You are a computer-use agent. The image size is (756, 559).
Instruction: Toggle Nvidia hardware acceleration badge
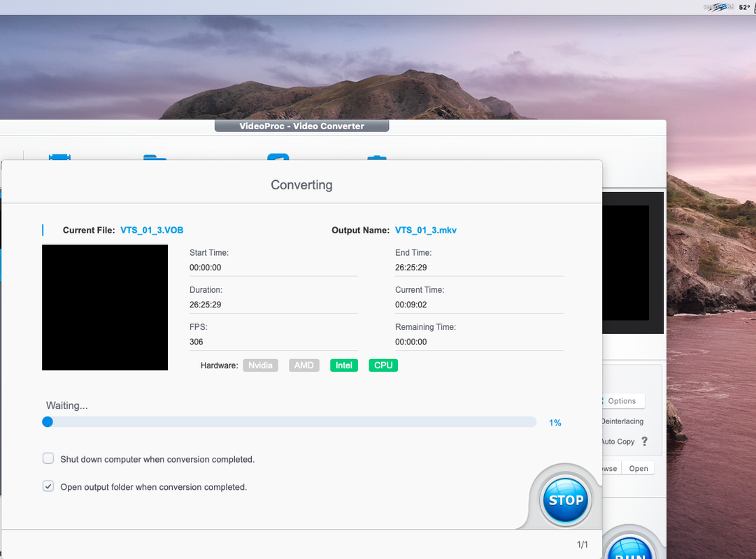260,365
